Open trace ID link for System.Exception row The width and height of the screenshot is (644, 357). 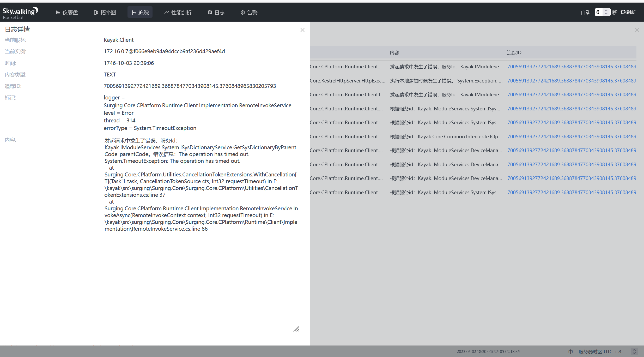(x=572, y=81)
